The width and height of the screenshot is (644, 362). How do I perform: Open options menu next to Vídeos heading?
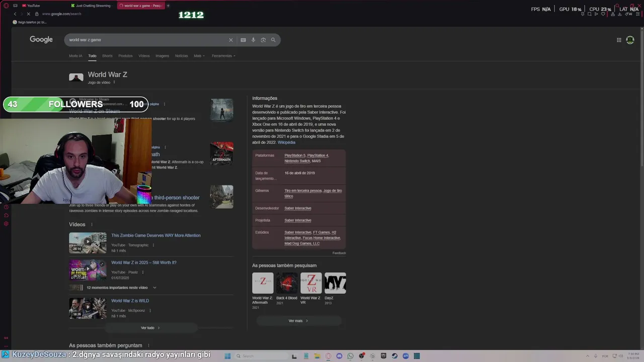(x=92, y=225)
